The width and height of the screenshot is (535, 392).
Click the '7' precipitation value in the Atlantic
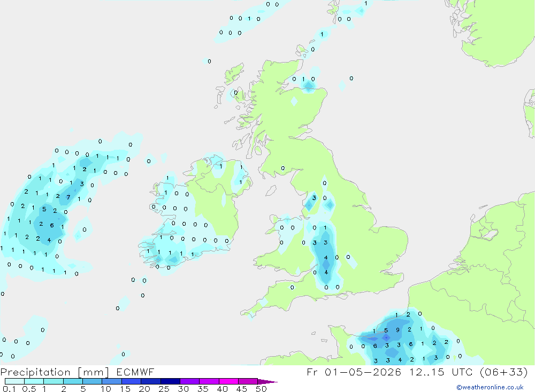pos(68,197)
